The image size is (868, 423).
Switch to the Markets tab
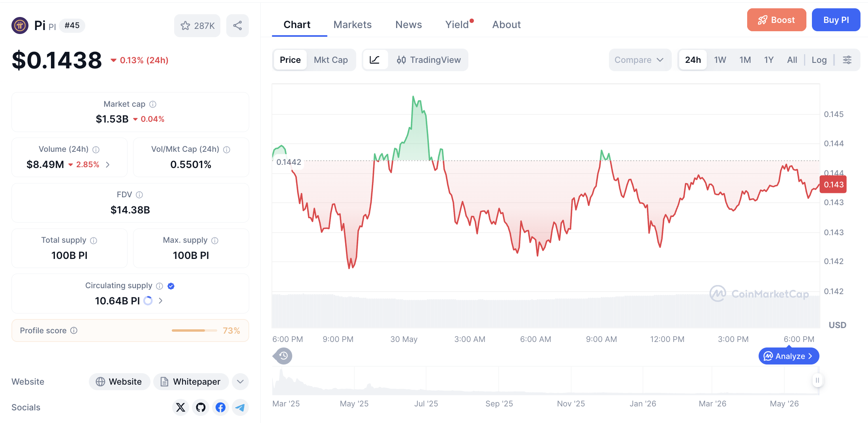352,25
